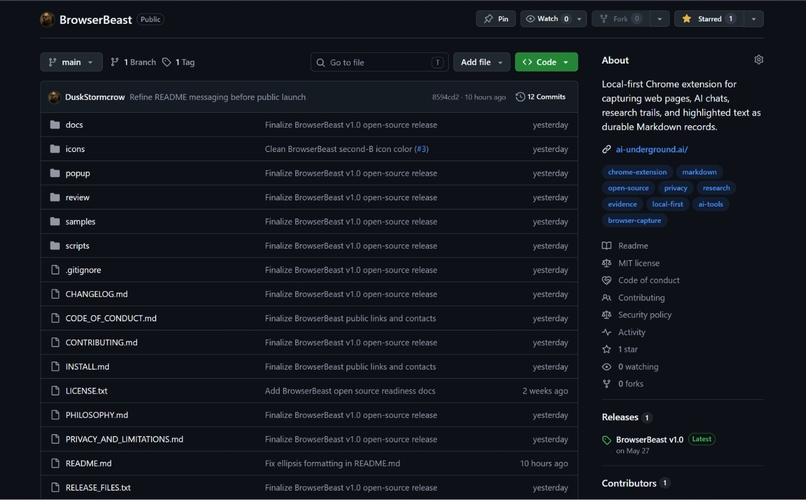806x504 pixels.
Task: Click the star icon beside 1 star
Action: click(x=607, y=349)
